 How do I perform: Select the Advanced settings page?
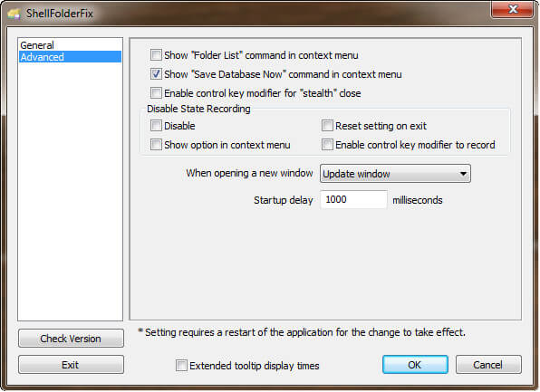[71, 57]
